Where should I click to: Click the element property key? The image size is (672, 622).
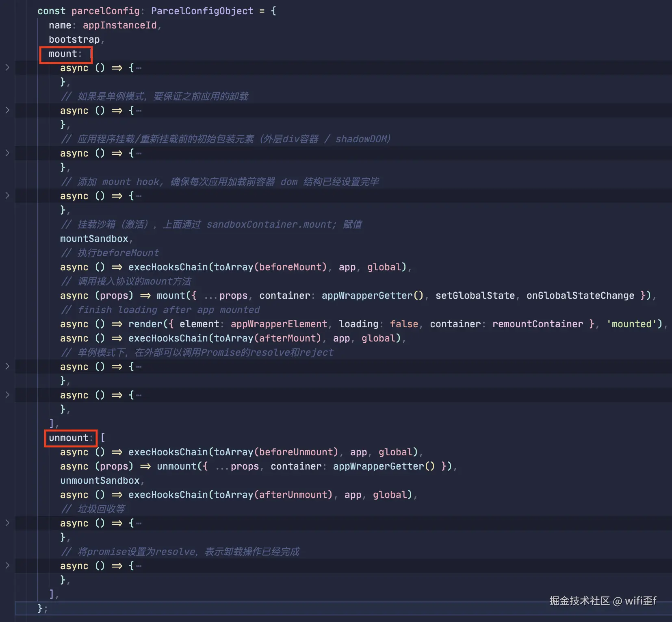coord(199,324)
